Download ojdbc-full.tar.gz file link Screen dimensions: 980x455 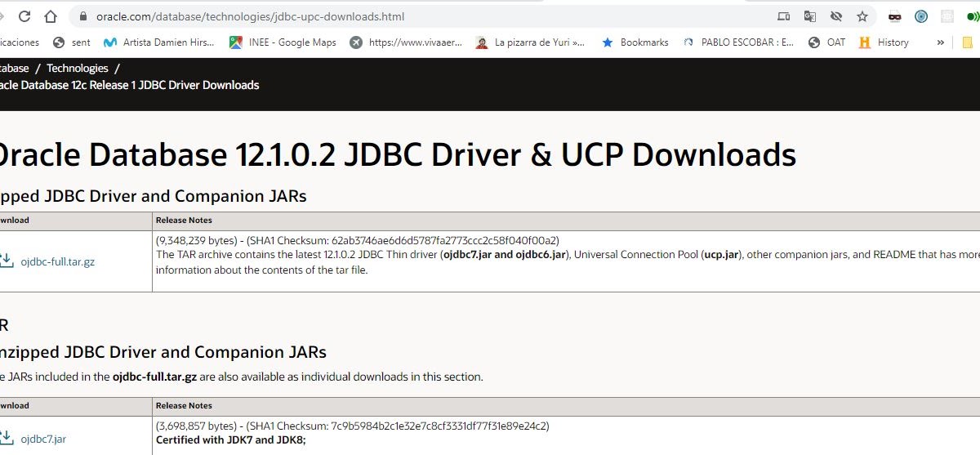57,262
